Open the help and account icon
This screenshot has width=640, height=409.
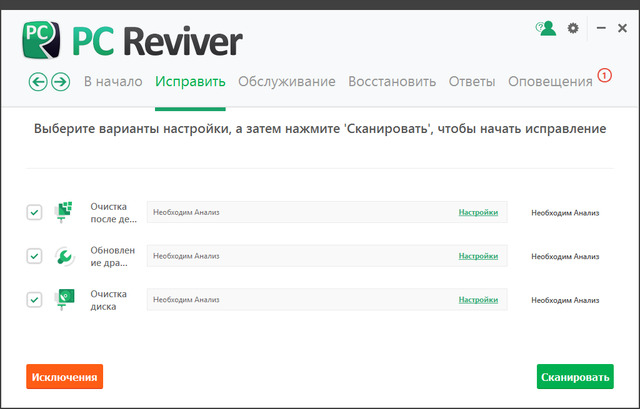point(545,29)
